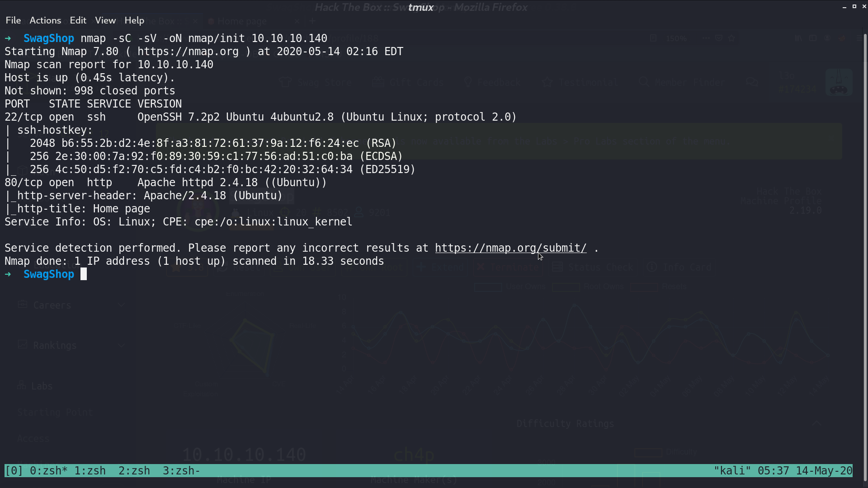Switch to tmux window 1:zsh
The image size is (868, 488).
(90, 471)
